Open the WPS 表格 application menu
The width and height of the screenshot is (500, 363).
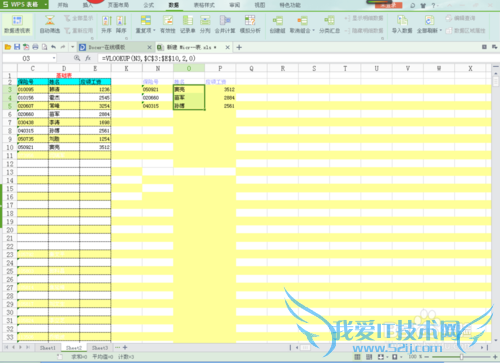click(24, 5)
